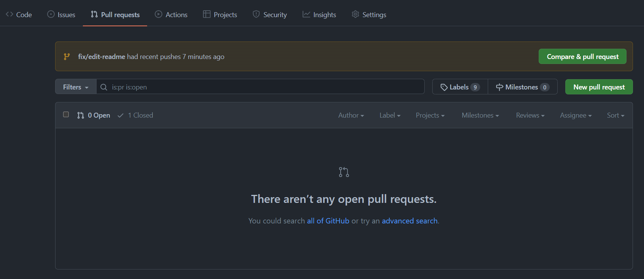Screen dimensions: 644x279
Task: Go to the Issues tab
Action: click(x=61, y=14)
